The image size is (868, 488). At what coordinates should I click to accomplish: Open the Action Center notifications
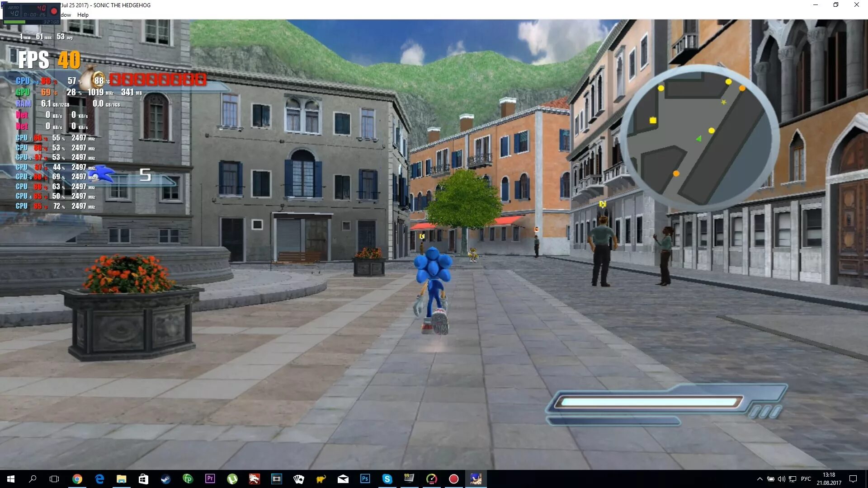click(x=853, y=479)
